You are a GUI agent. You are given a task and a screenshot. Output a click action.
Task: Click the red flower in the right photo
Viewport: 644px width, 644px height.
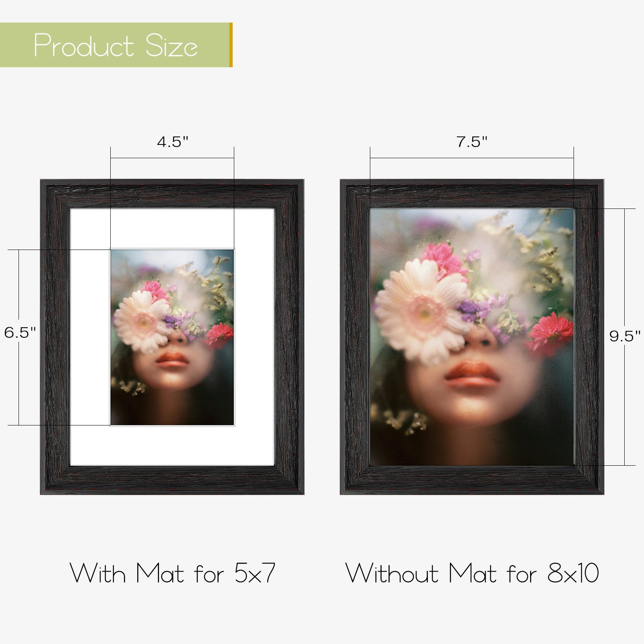(x=551, y=333)
